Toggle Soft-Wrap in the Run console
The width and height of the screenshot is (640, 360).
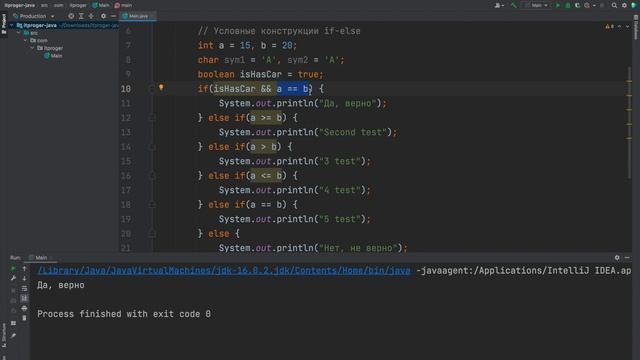[24, 289]
